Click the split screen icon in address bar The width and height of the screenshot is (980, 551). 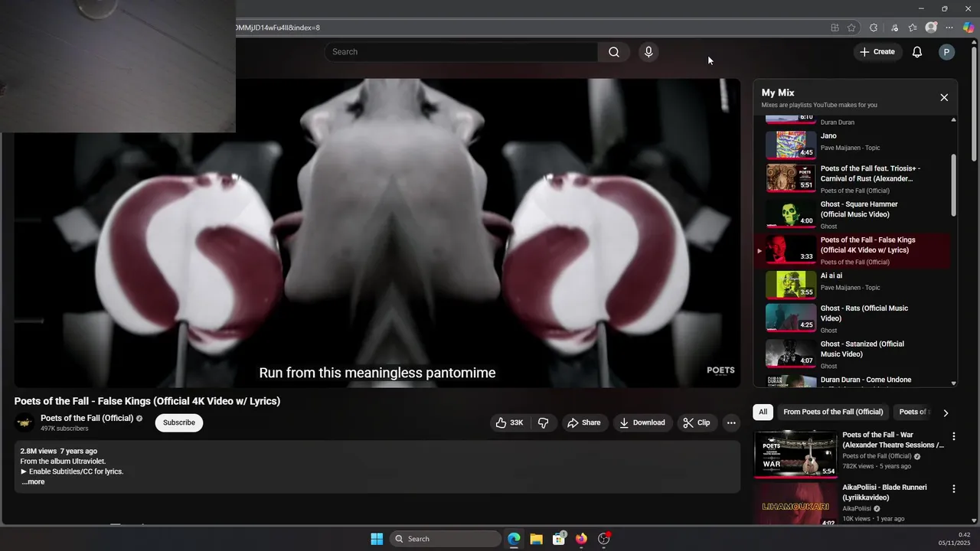835,28
